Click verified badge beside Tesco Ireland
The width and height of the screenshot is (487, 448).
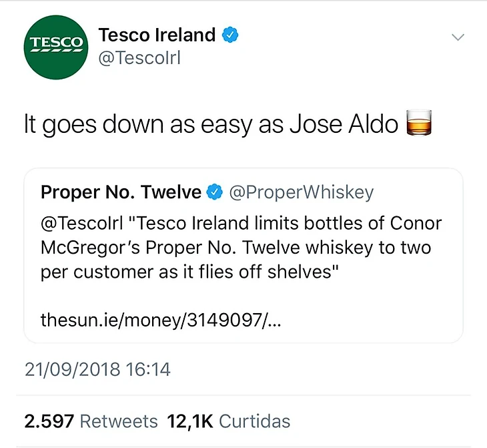click(231, 34)
